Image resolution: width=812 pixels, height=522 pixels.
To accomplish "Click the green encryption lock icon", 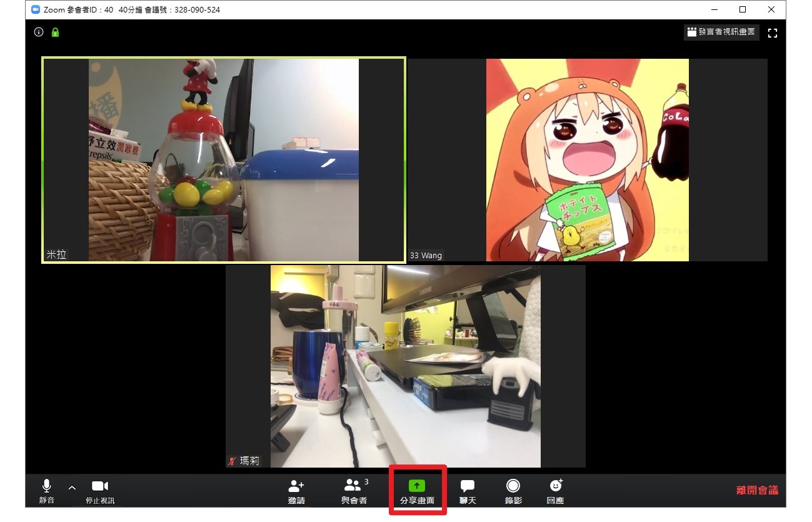I will 55,32.
